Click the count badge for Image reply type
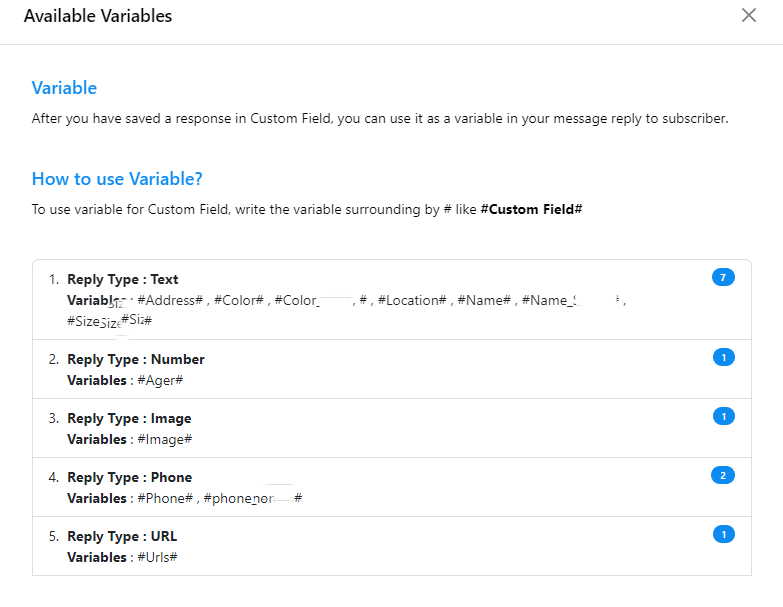Image resolution: width=783 pixels, height=607 pixels. [723, 416]
